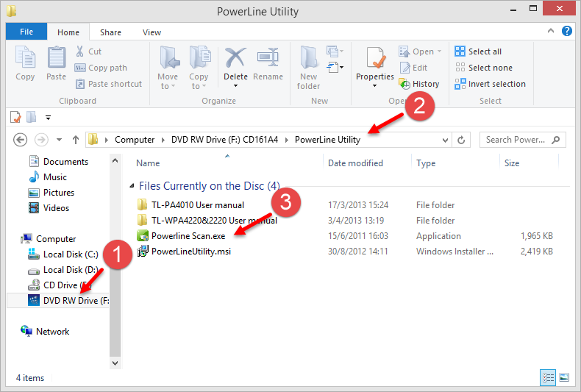
Task: Click Copy path in ribbon
Action: (101, 68)
